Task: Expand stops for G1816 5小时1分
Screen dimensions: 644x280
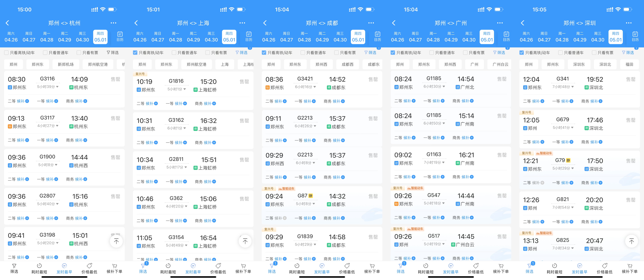Action: click(177, 89)
